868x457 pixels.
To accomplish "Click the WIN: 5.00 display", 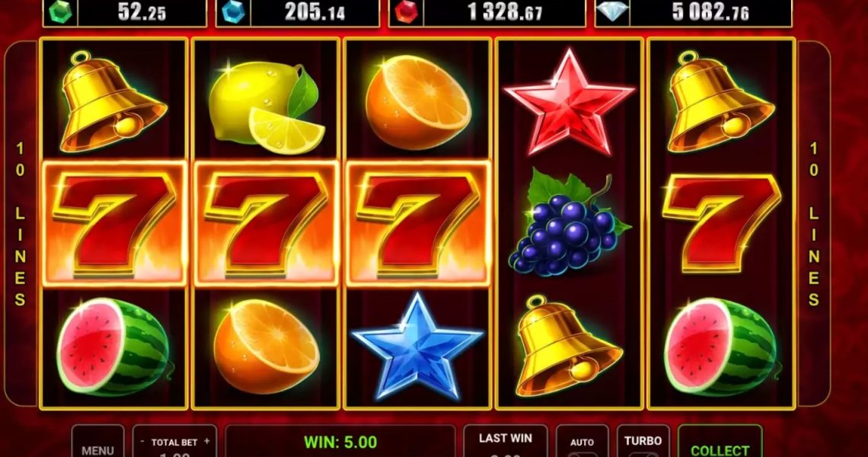I will click(x=340, y=442).
